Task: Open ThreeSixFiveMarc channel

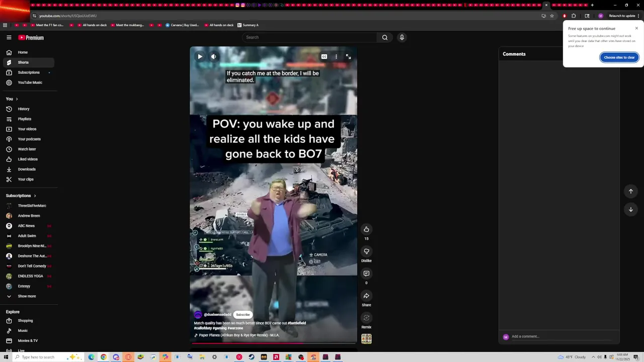Action: click(29, 206)
